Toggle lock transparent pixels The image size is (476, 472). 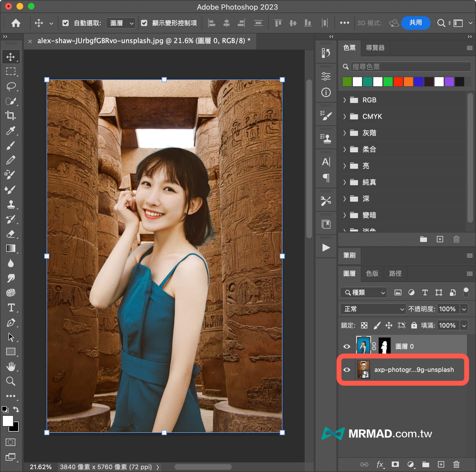coord(364,325)
